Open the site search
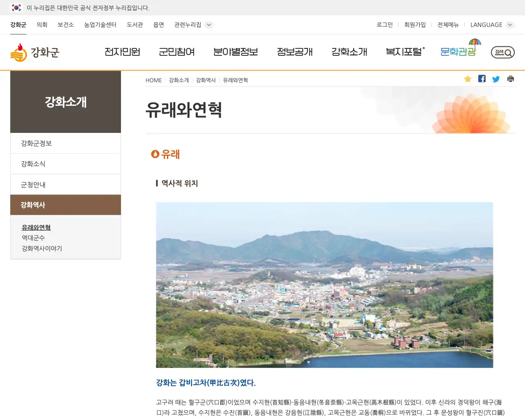 [502, 52]
